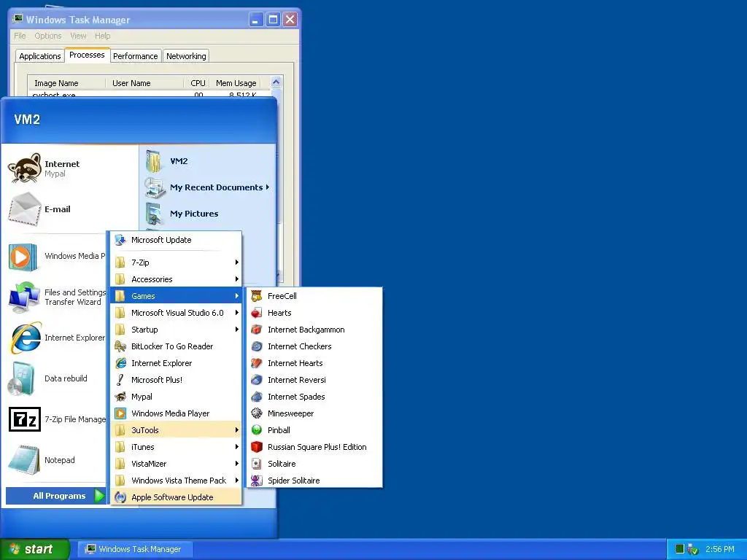Open Help menu in Task Manager

click(x=102, y=36)
